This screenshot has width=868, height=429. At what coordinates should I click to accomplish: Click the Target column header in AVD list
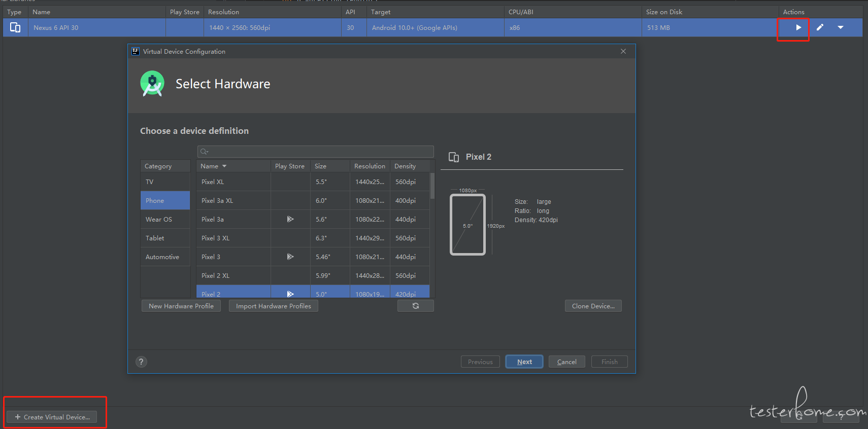(436, 12)
